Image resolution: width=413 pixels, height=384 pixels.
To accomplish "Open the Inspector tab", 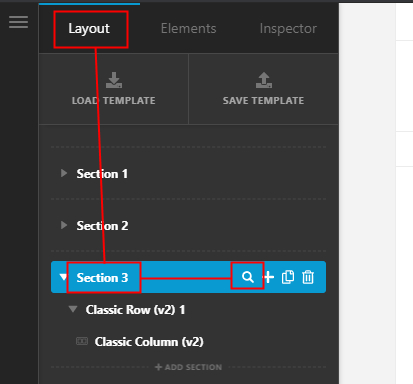I will [x=288, y=29].
